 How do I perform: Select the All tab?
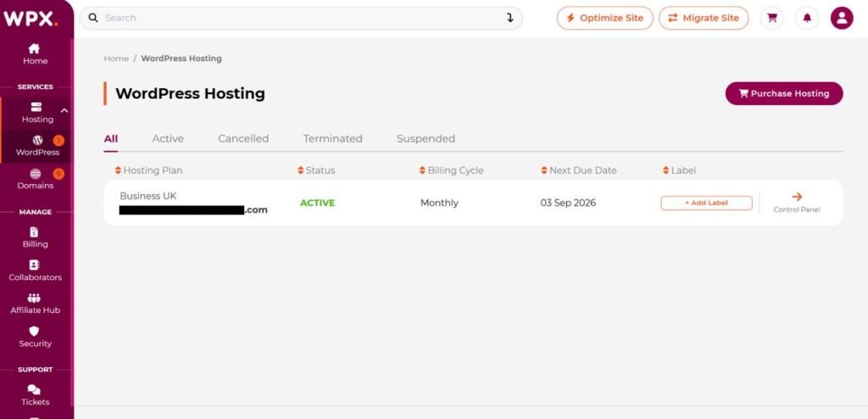pos(111,138)
